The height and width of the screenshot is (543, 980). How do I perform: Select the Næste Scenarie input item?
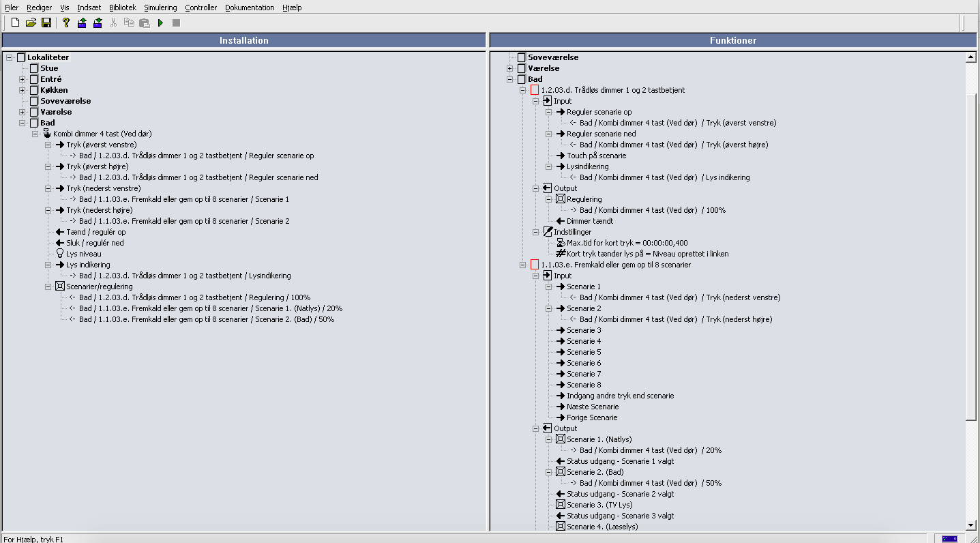pyautogui.click(x=593, y=407)
